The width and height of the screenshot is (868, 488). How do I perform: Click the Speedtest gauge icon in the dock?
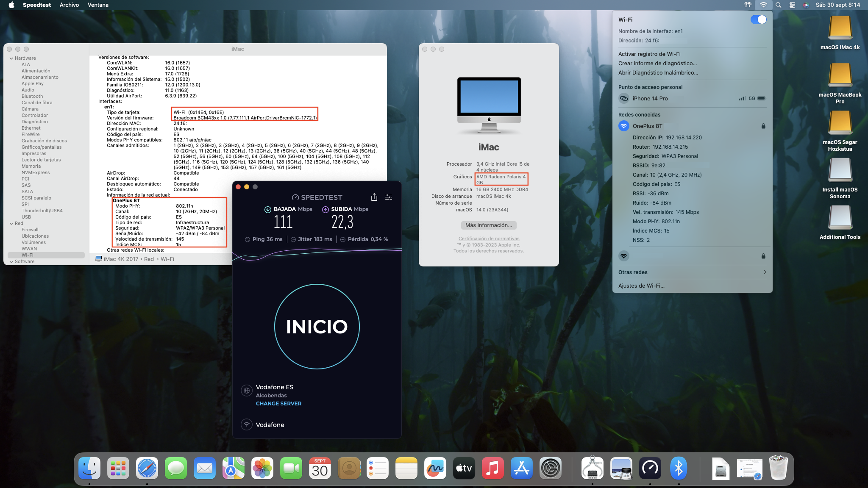[x=650, y=468]
